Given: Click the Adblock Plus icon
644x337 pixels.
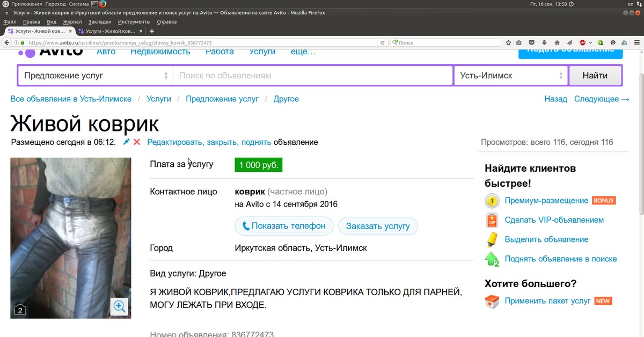Looking at the screenshot, I should (x=582, y=42).
